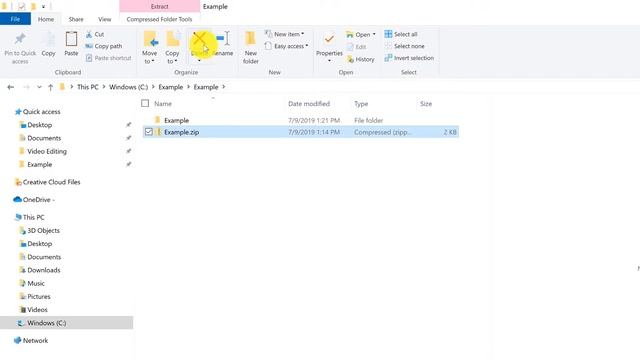The height and width of the screenshot is (360, 640).
Task: Show file History
Action: [x=360, y=59]
